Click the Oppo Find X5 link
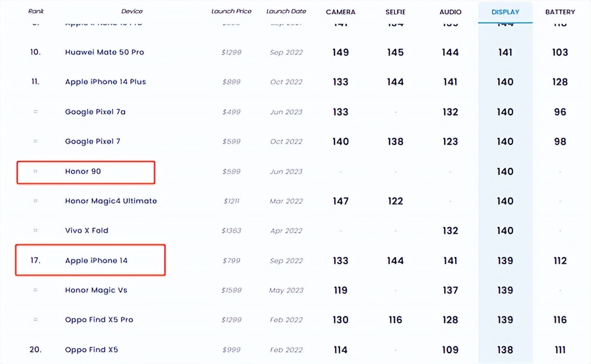591x364 pixels. click(92, 350)
